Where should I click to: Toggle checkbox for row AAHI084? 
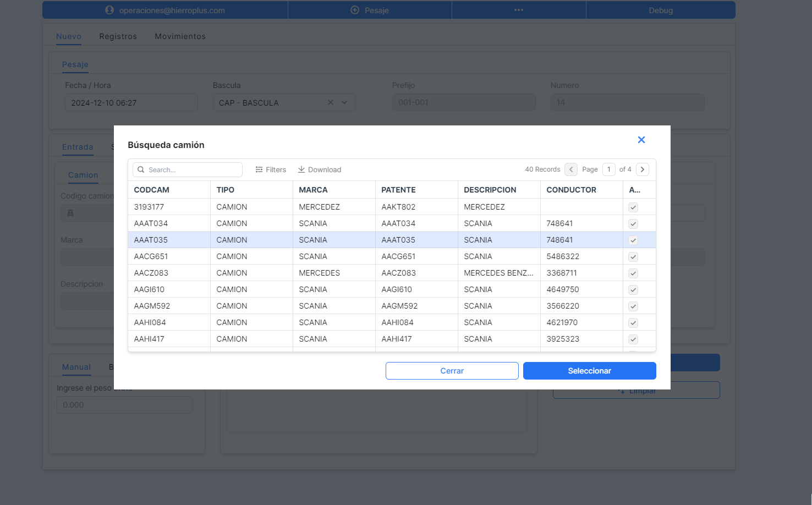click(633, 323)
